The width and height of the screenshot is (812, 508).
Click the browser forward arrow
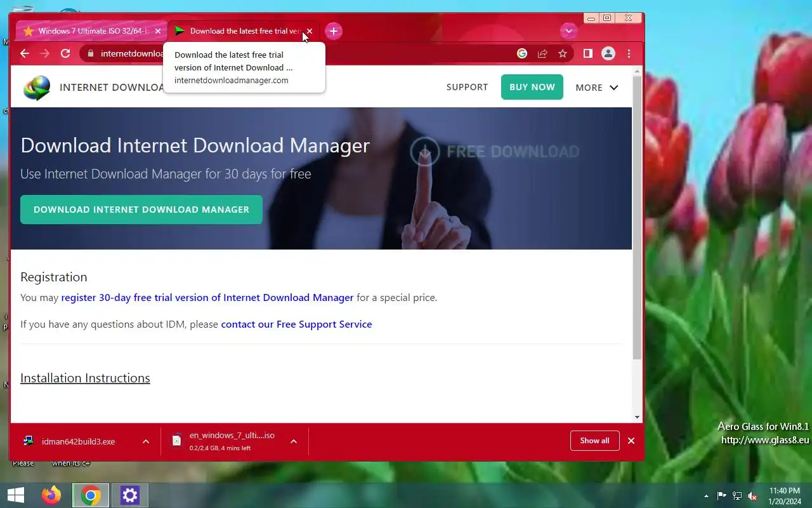pos(45,54)
